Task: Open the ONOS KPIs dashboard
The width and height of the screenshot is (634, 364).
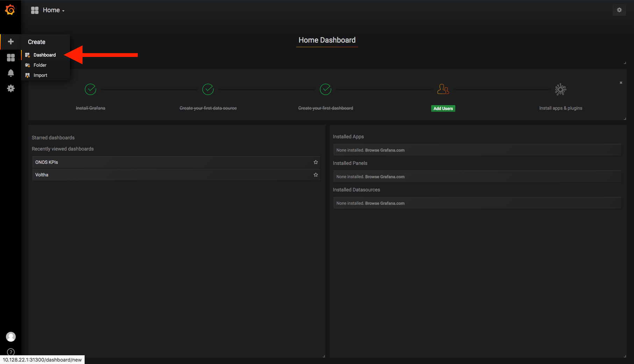Action: coord(176,162)
